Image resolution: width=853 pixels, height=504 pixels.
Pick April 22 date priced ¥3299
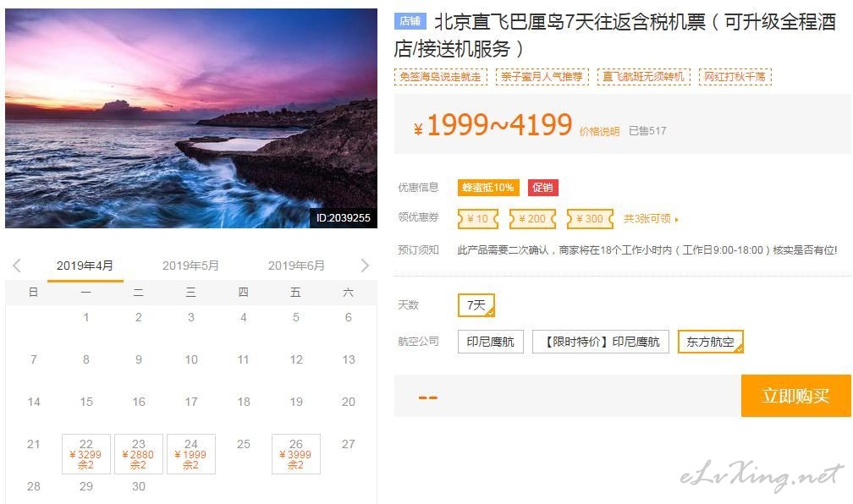coord(86,454)
